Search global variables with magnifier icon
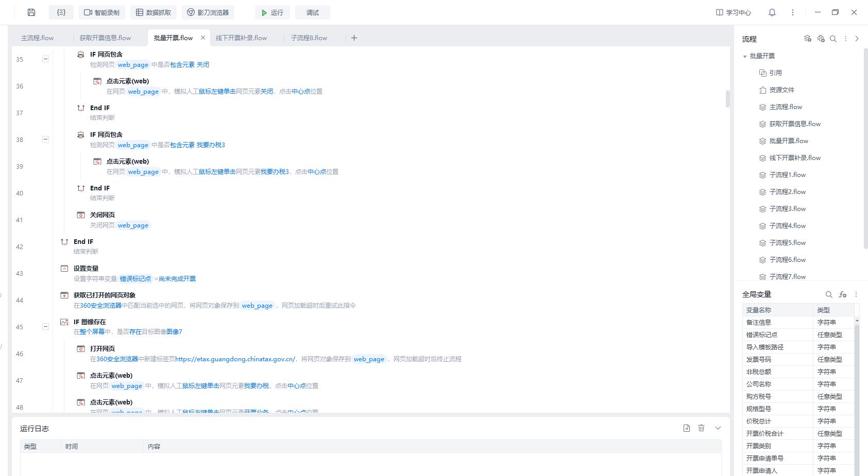The width and height of the screenshot is (868, 476). [829, 294]
